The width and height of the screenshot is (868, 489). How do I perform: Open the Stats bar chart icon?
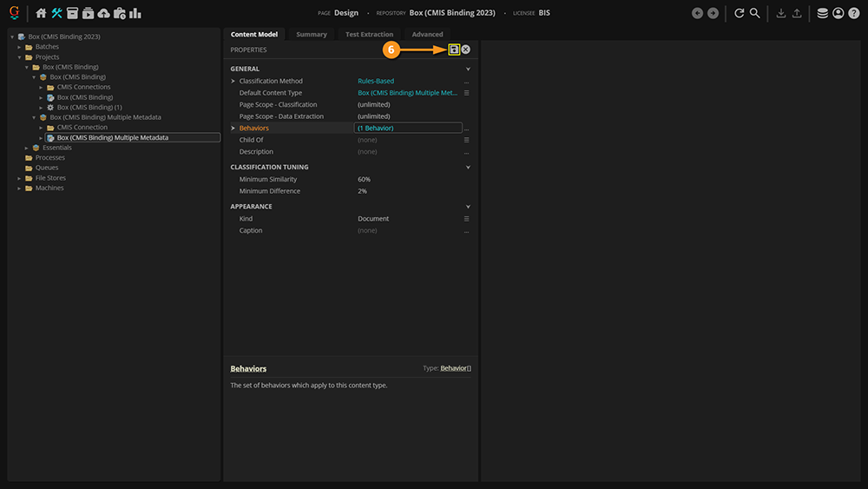[135, 13]
